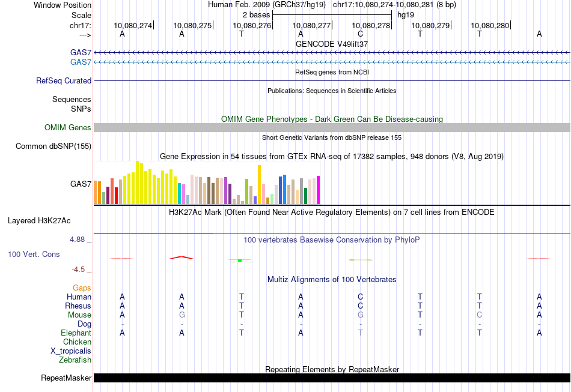The width and height of the screenshot is (571, 392).
Task: Click the Elephant species label
Action: [76, 333]
